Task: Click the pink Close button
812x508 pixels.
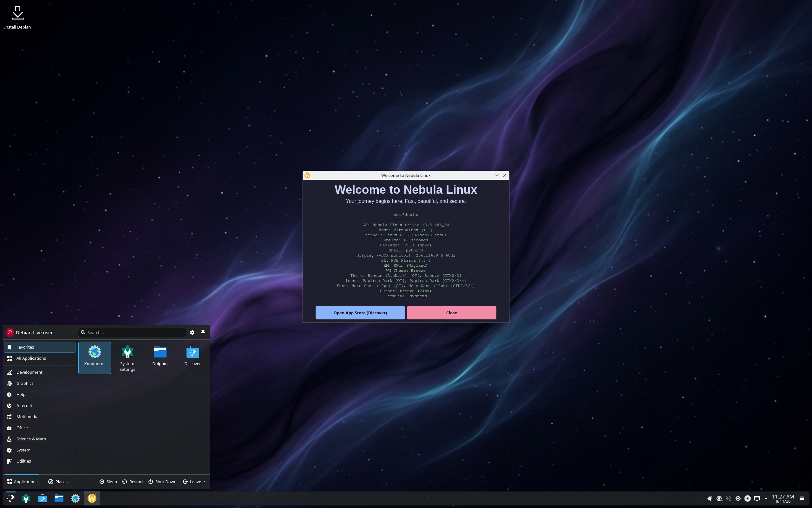Action: pos(451,313)
